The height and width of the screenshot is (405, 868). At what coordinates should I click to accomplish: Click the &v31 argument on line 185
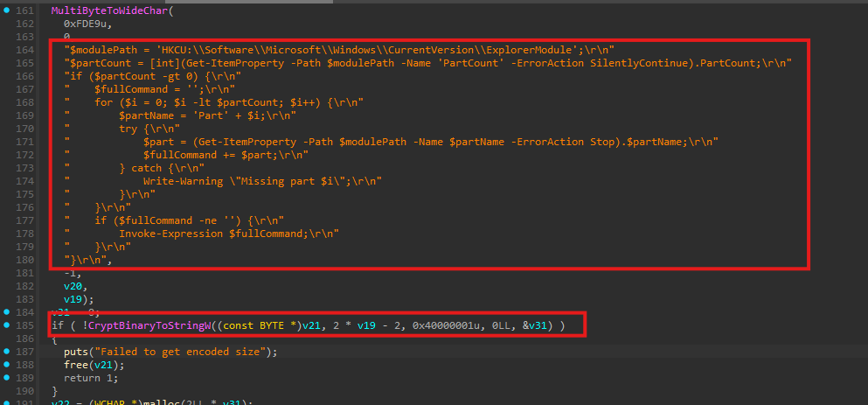tap(538, 325)
